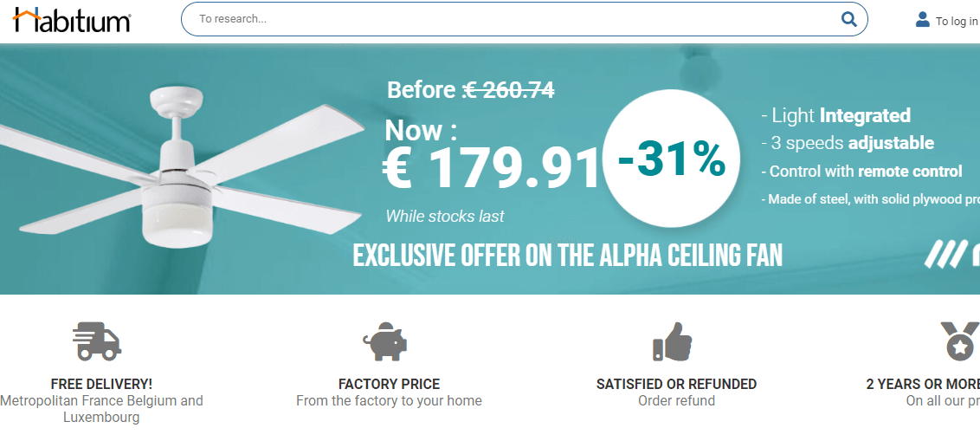Click the magnifying glass search icon
This screenshot has width=980, height=441.
[x=848, y=19]
